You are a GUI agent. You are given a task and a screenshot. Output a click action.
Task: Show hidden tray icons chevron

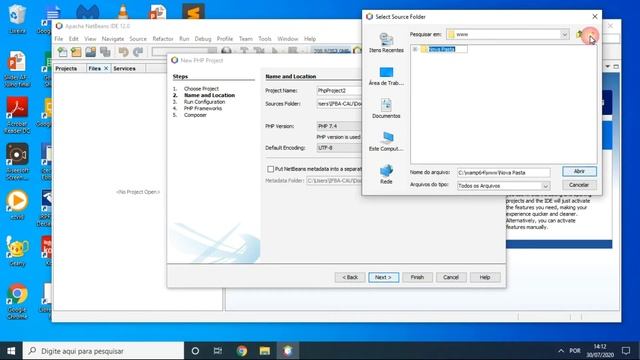(561, 351)
